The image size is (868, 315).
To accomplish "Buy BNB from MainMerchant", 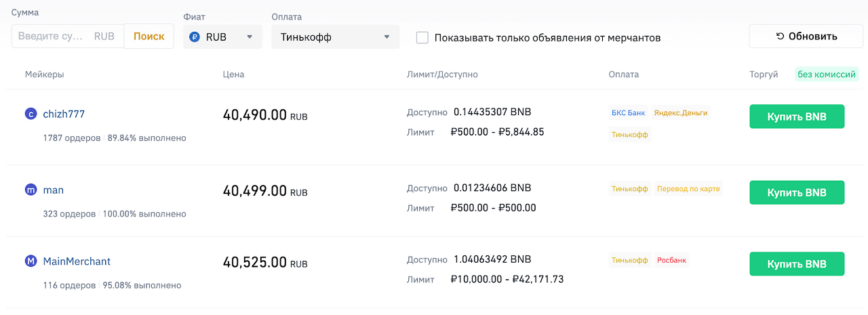I will [x=797, y=264].
